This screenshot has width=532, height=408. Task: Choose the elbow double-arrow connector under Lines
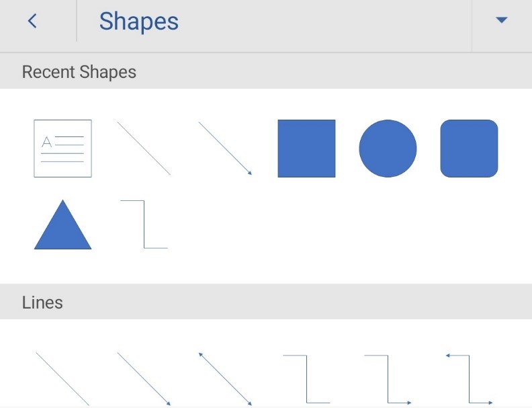(469, 379)
